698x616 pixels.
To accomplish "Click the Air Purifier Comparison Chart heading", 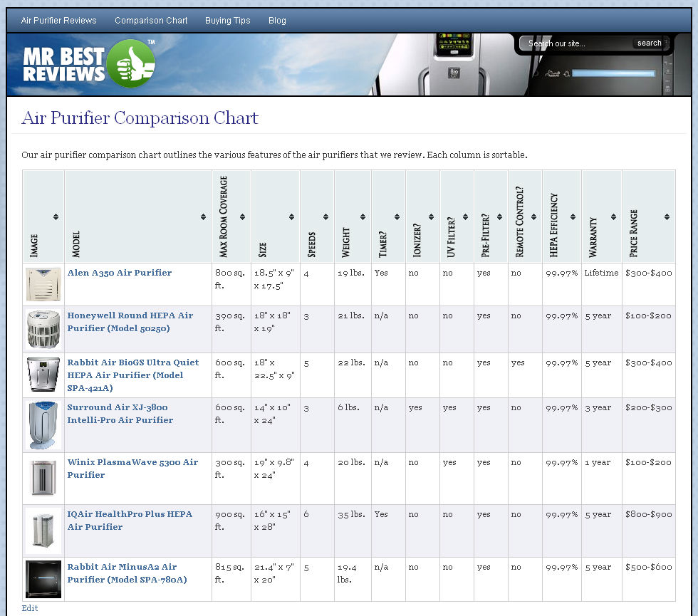I will click(x=140, y=118).
